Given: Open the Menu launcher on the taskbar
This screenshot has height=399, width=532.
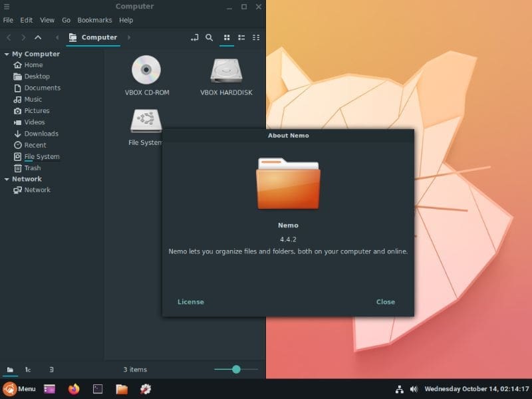Looking at the screenshot, I should pyautogui.click(x=19, y=389).
